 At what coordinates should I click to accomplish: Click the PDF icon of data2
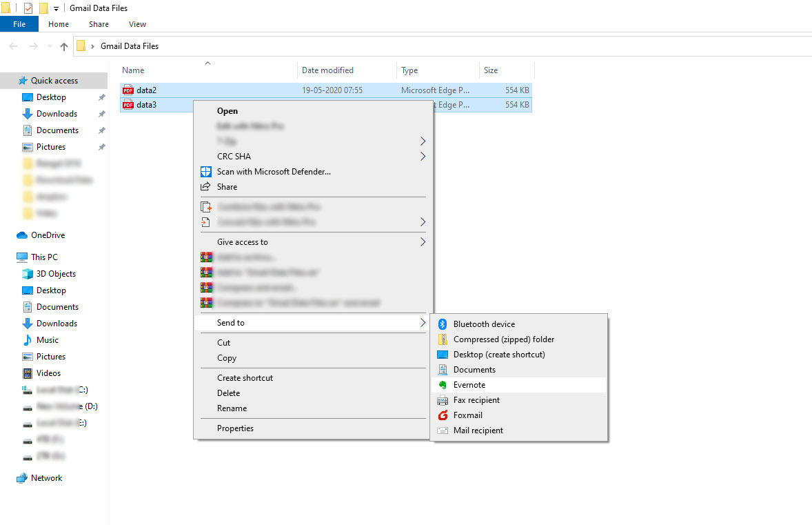[x=128, y=90]
